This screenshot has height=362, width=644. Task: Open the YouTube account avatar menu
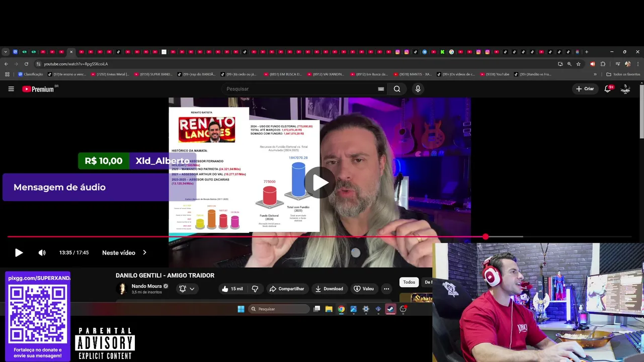[x=625, y=89]
